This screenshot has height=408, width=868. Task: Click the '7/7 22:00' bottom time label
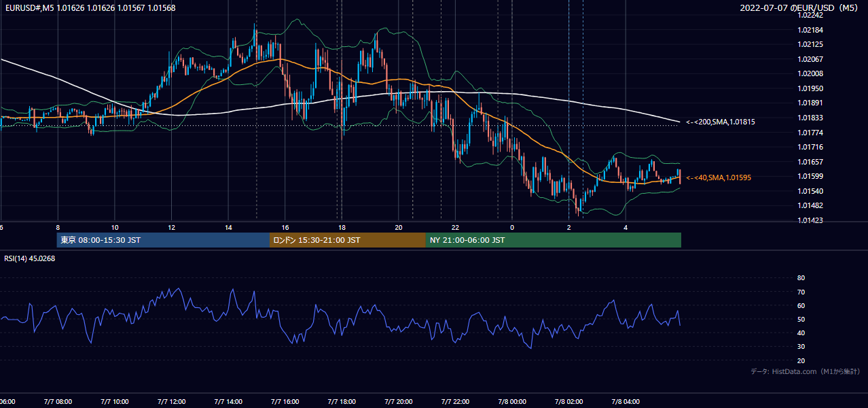coord(455,402)
